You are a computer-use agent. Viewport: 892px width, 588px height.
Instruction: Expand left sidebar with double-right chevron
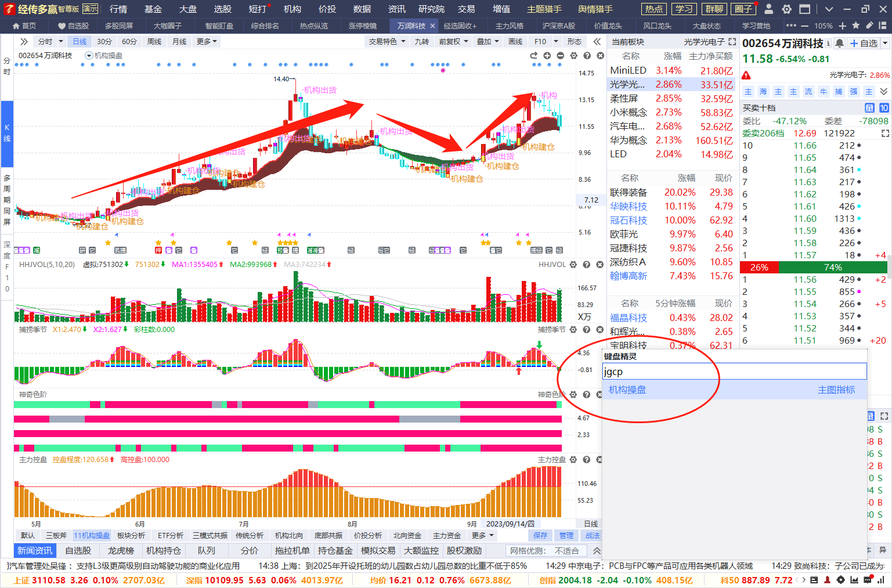point(24,42)
